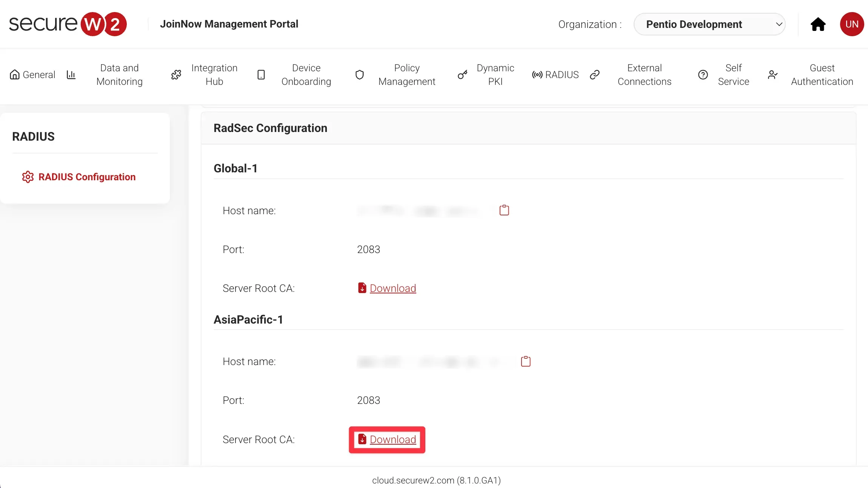Download the Global-1 Server Root CA
The width and height of the screenshot is (868, 488).
(392, 288)
